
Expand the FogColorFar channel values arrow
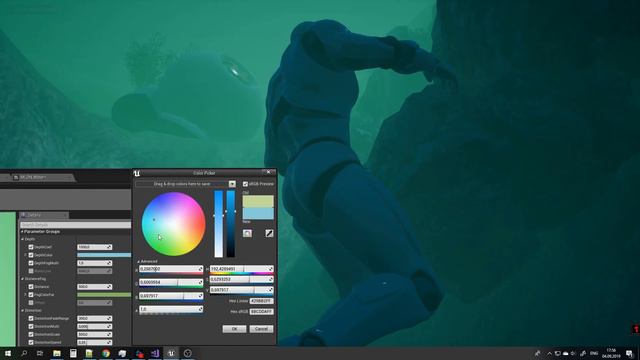(25, 295)
